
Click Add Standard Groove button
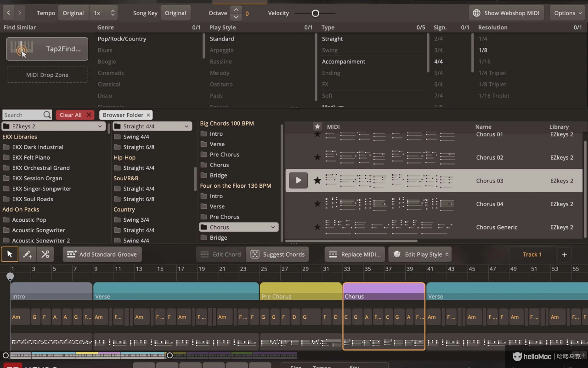102,254
